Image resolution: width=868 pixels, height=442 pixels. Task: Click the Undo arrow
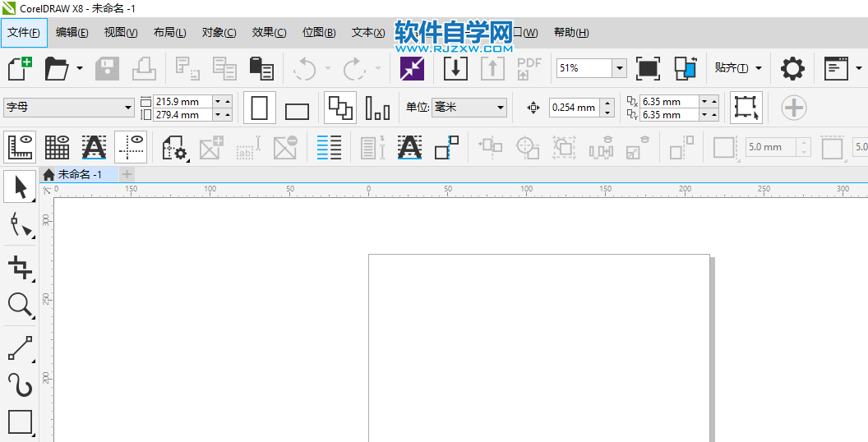pyautogui.click(x=304, y=68)
